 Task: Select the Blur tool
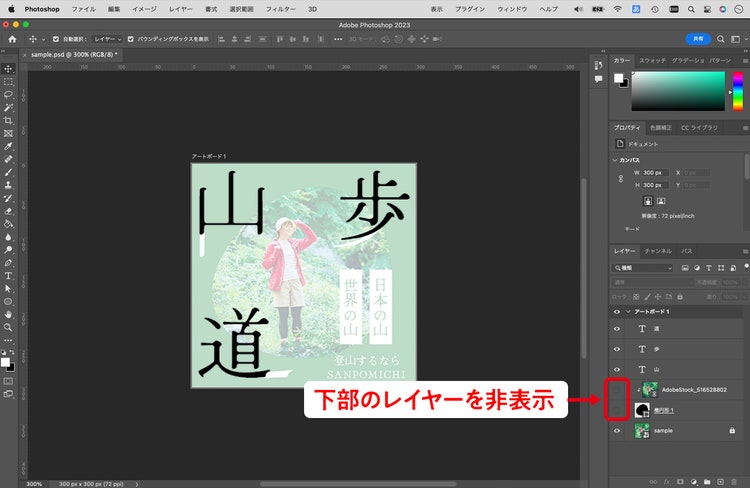click(x=8, y=237)
